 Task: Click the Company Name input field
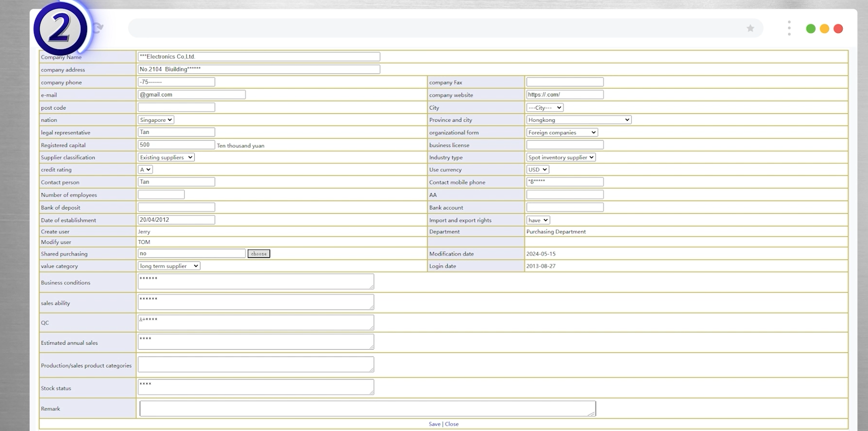pos(258,57)
